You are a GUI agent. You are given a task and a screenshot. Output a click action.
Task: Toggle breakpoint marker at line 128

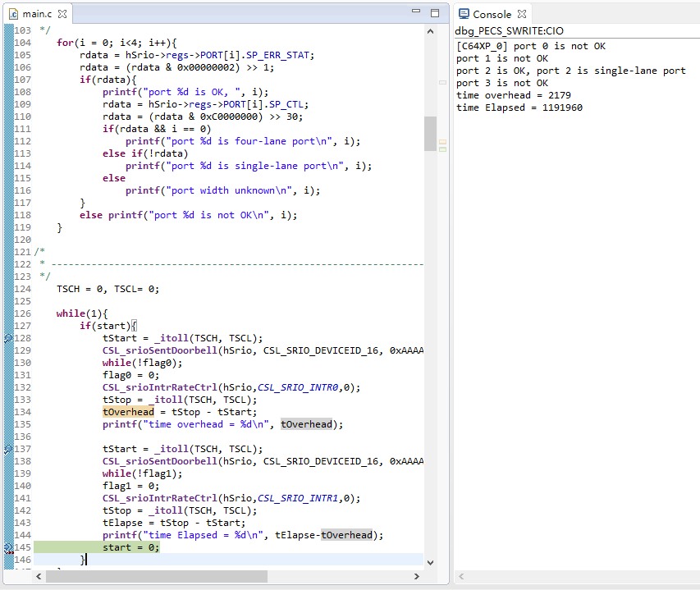coord(8,338)
